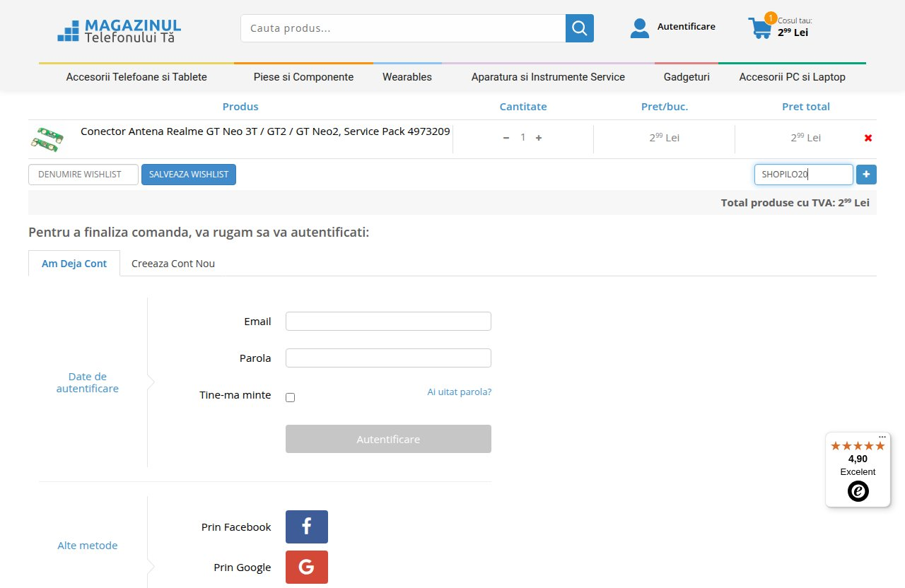The height and width of the screenshot is (588, 905).
Task: Click the user account avatar icon
Action: 640,28
